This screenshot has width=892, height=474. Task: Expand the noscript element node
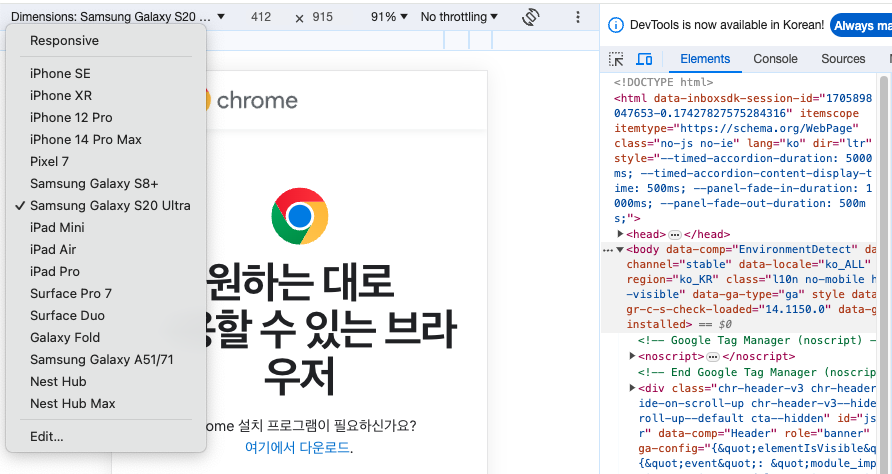point(632,356)
